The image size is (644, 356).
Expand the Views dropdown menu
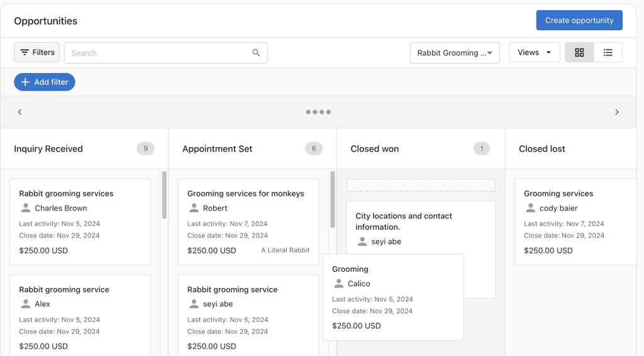[534, 53]
